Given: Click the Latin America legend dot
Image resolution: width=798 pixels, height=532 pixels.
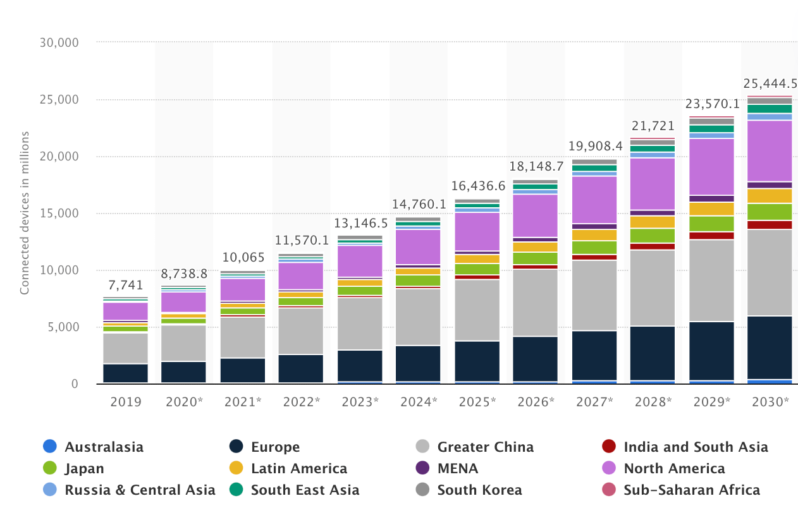Looking at the screenshot, I should [x=236, y=468].
